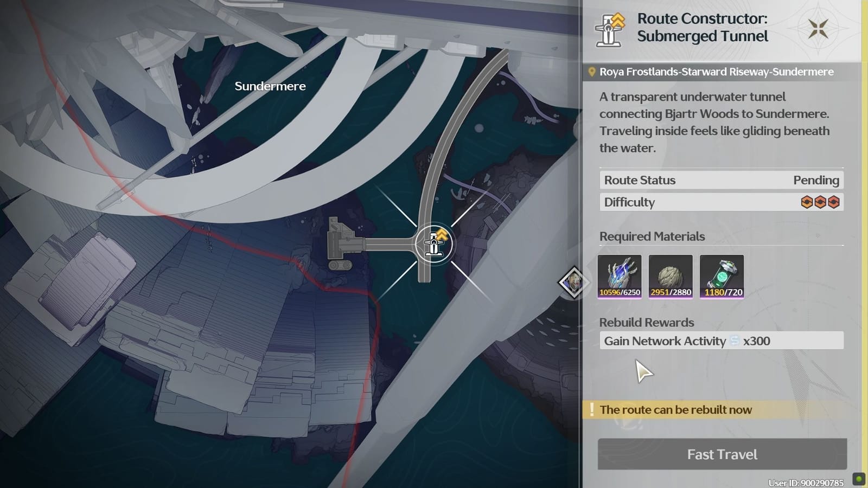This screenshot has height=488, width=868.
Task: Click the Route Constructor icon in panel header
Action: [x=610, y=29]
